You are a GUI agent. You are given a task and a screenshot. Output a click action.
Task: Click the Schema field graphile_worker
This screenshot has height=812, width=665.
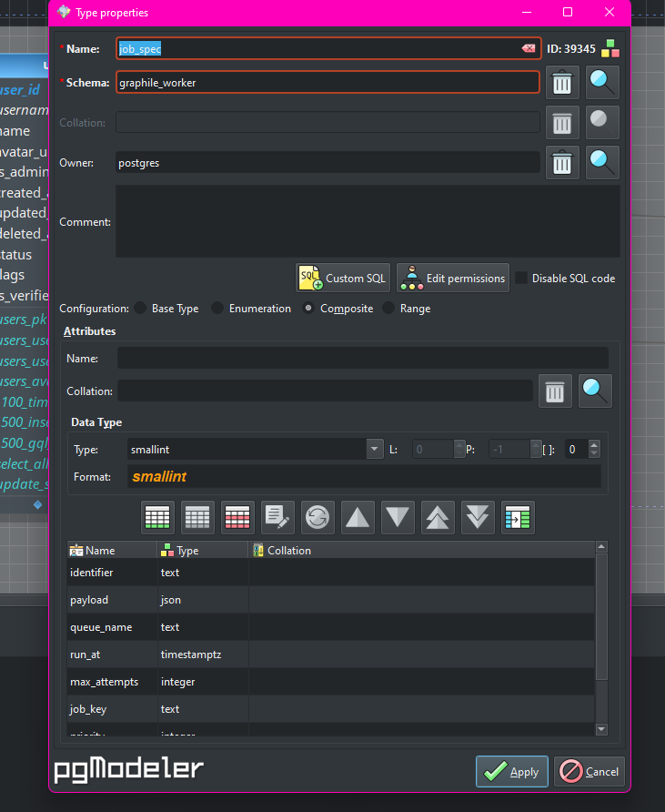click(327, 82)
